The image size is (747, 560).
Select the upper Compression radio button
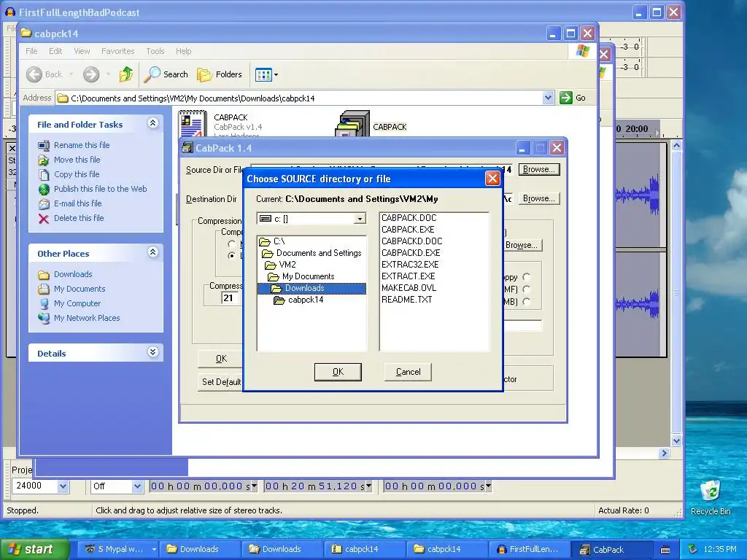point(232,244)
